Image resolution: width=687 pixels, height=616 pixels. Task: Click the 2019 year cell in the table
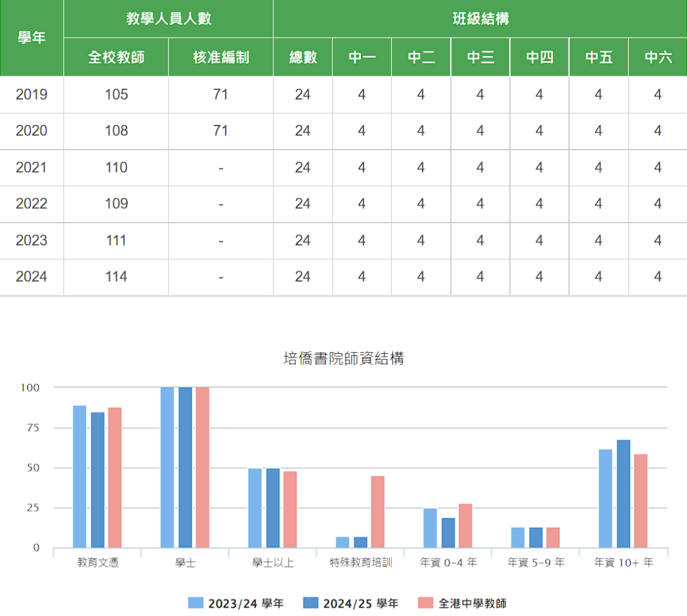pyautogui.click(x=32, y=94)
